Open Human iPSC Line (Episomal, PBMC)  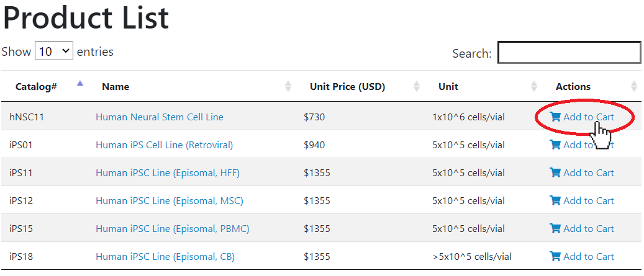click(x=173, y=229)
